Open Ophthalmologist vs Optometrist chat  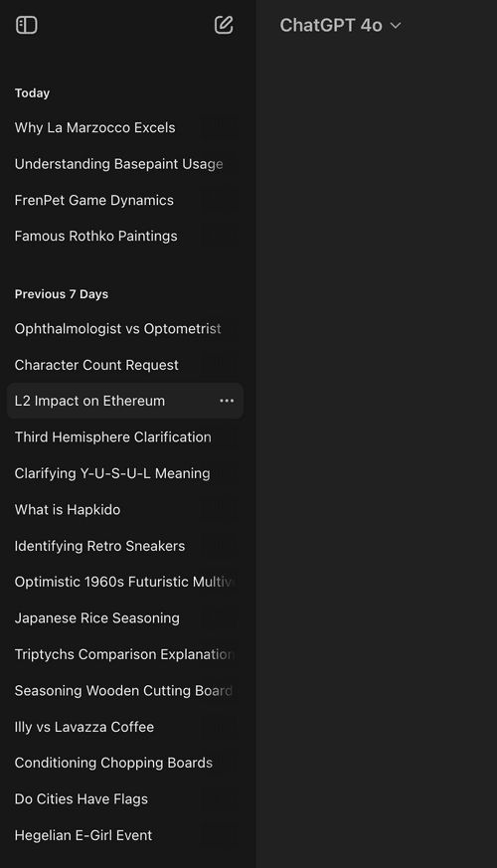[125, 329]
